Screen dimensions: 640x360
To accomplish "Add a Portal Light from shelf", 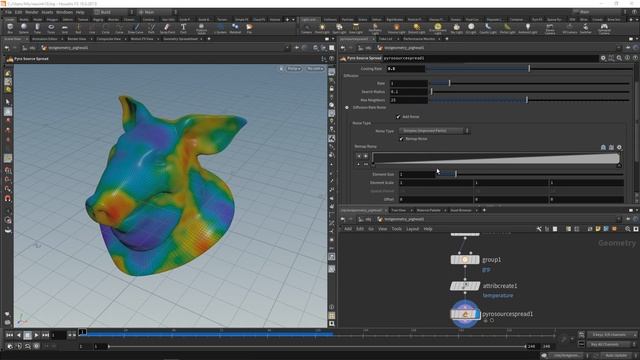I will (507, 29).
